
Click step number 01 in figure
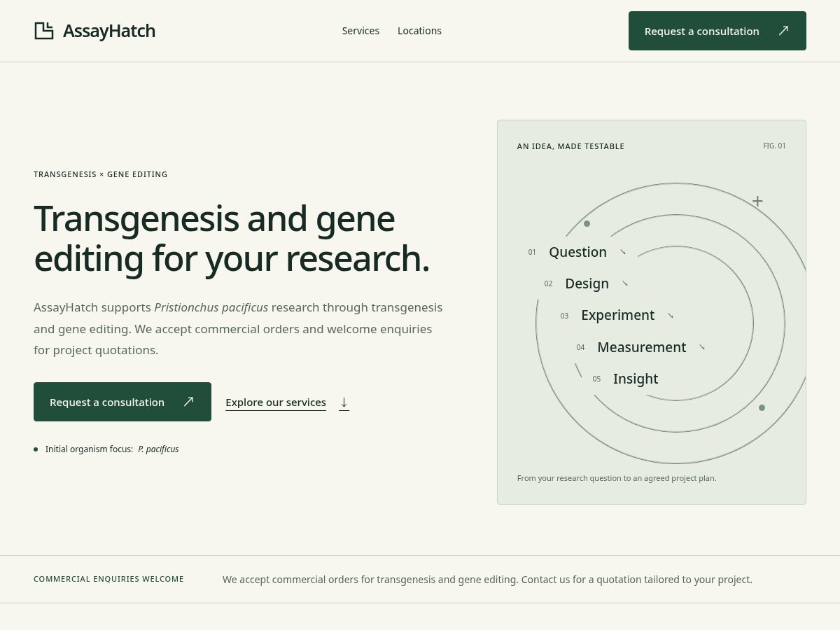point(532,252)
